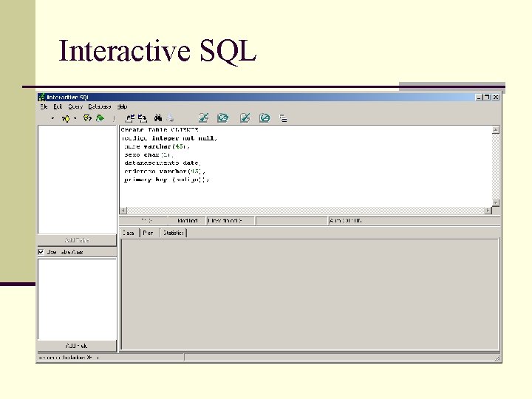Click the editor vertical scrollbar up arrow
The image size is (532, 399).
(496, 130)
